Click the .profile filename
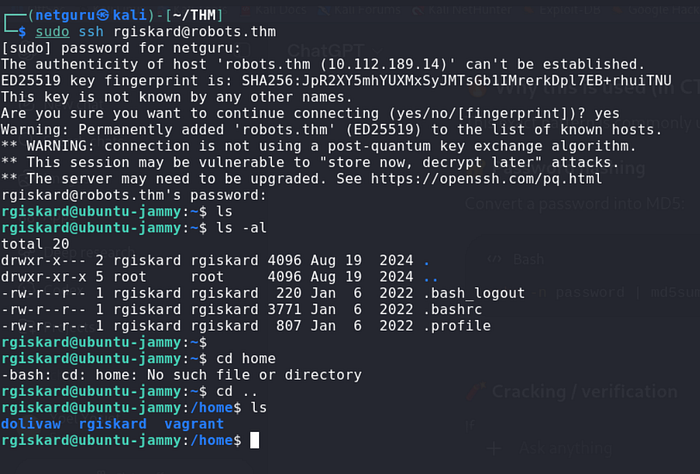The width and height of the screenshot is (700, 474). tap(457, 326)
